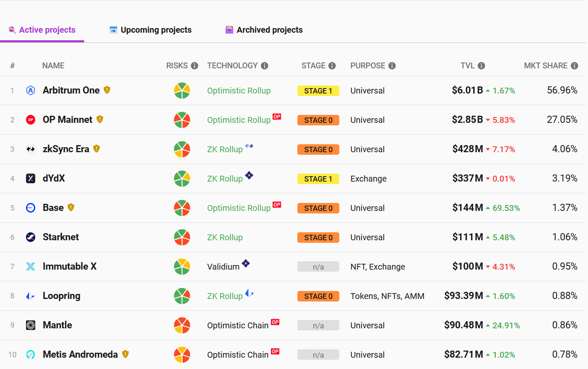Image resolution: width=588 pixels, height=369 pixels.
Task: Click the Loopring icon beside its ZK Rollup label
Action: point(249,293)
